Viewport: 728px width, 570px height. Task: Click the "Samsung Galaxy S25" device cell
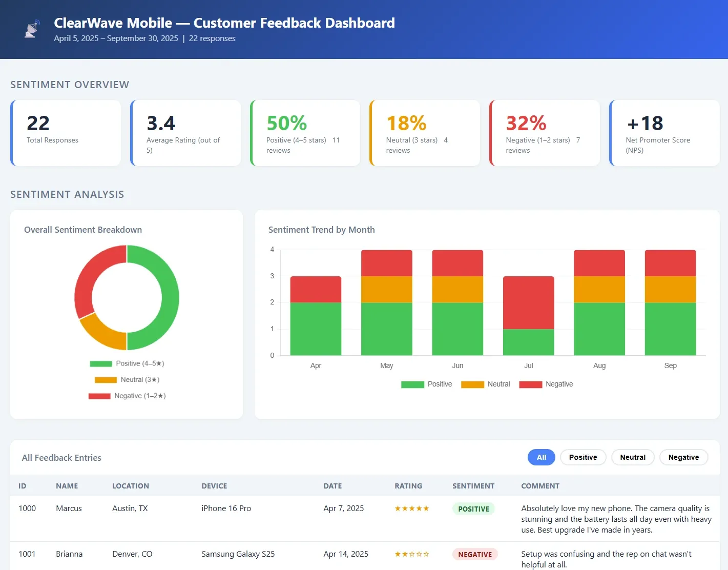tap(238, 554)
